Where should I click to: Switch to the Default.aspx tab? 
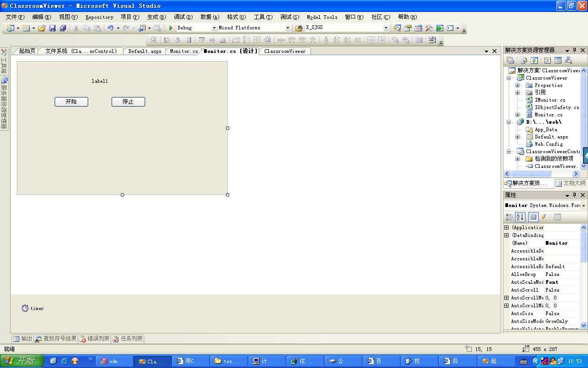click(145, 51)
